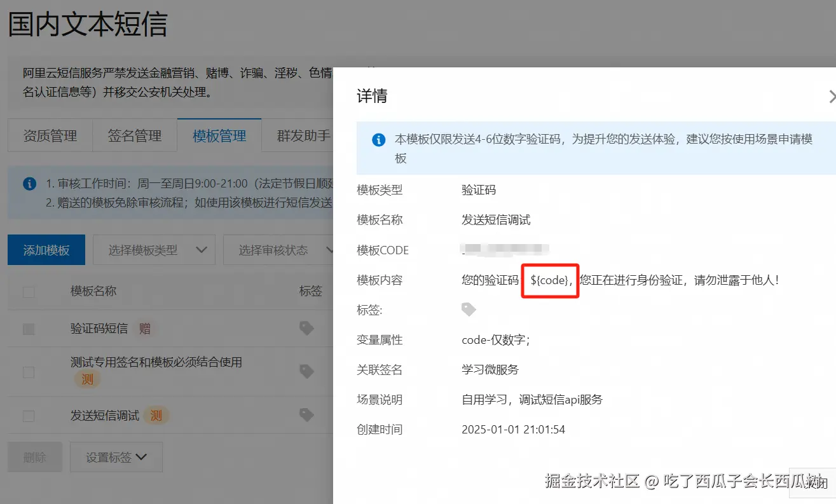Close the 详情 detail panel
The height and width of the screenshot is (504, 836).
(832, 97)
